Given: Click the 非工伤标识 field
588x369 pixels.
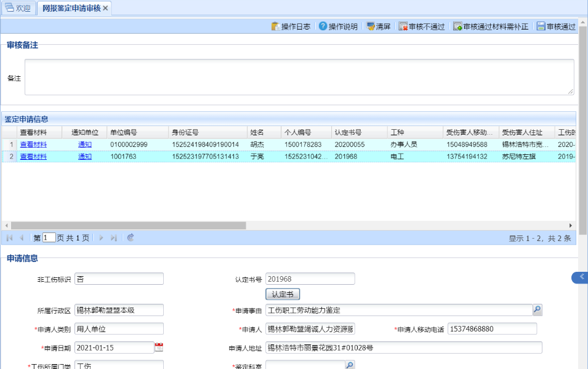Looking at the screenshot, I should click(119, 279).
